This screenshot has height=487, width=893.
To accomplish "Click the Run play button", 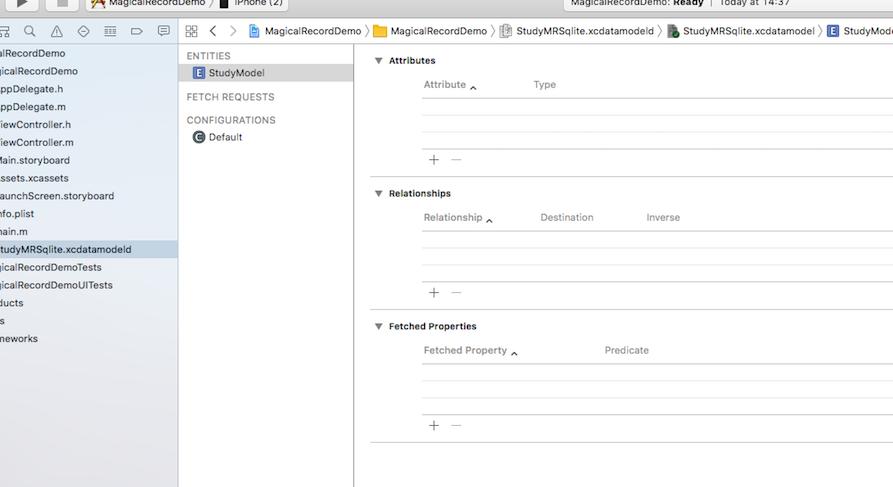I will click(22, 3).
